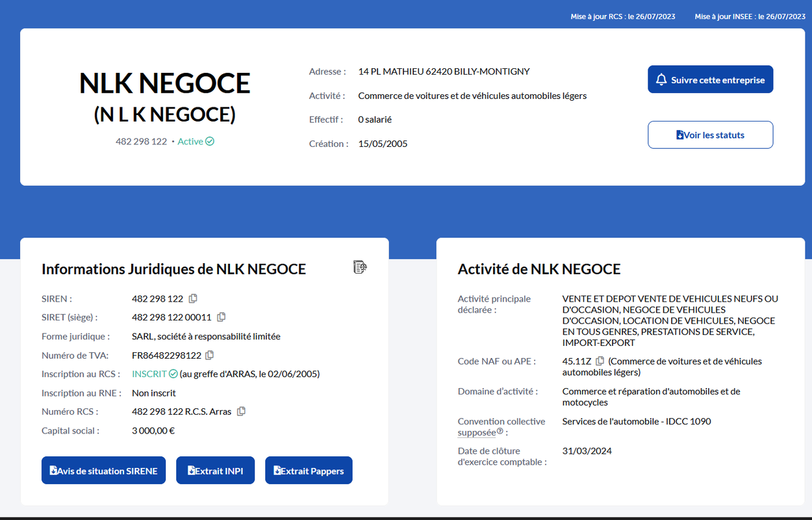Viewport: 812px width, 520px height.
Task: Click the header SIREN 482 298 122 under company name
Action: [141, 141]
